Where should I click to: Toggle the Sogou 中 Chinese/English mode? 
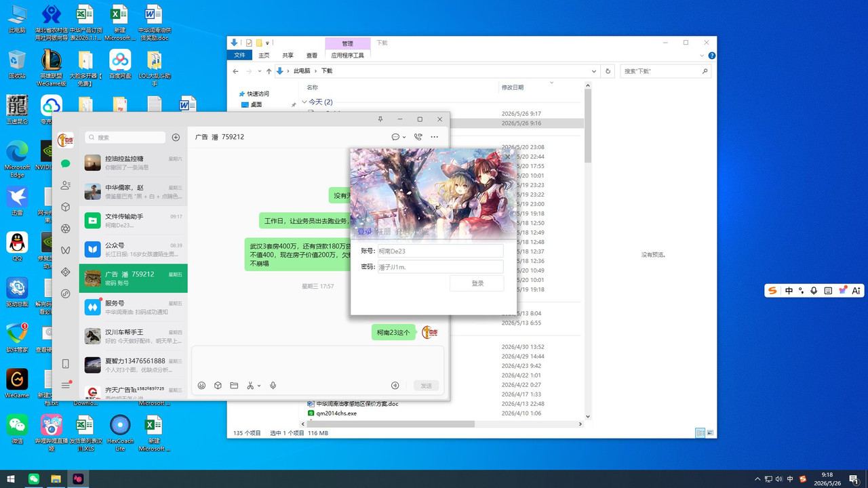click(x=789, y=291)
